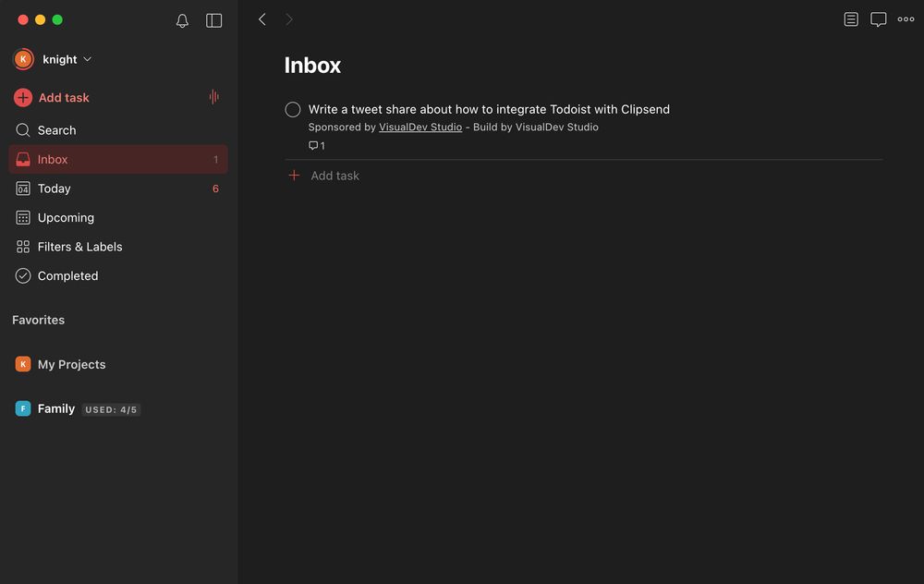Click the Inbox count 1
Viewport: 924px width, 584px height.
click(215, 160)
